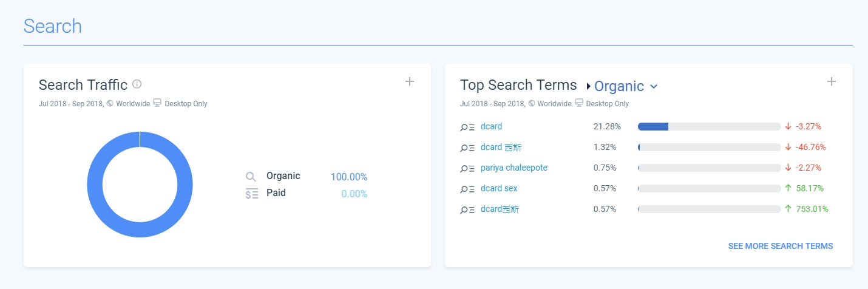Click the 100.00% Organic value
This screenshot has width=868, height=289.
click(x=349, y=177)
